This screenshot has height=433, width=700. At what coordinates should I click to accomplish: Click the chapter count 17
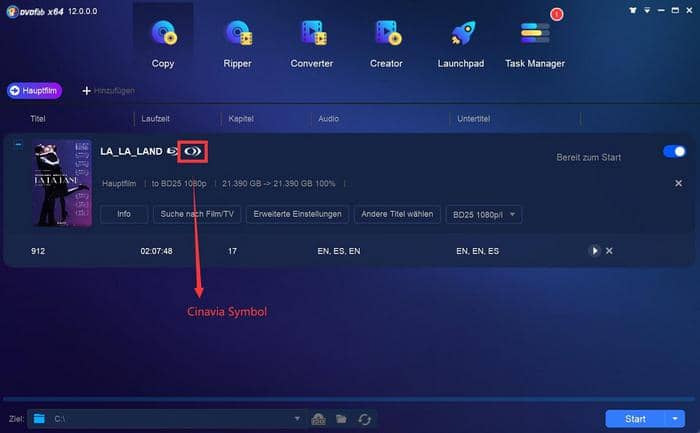point(232,251)
